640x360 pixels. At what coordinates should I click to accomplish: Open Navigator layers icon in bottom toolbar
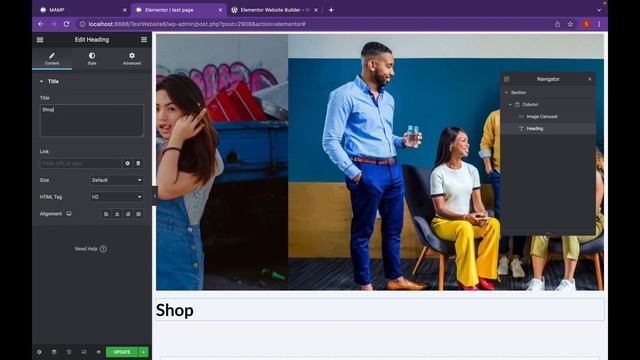click(54, 352)
